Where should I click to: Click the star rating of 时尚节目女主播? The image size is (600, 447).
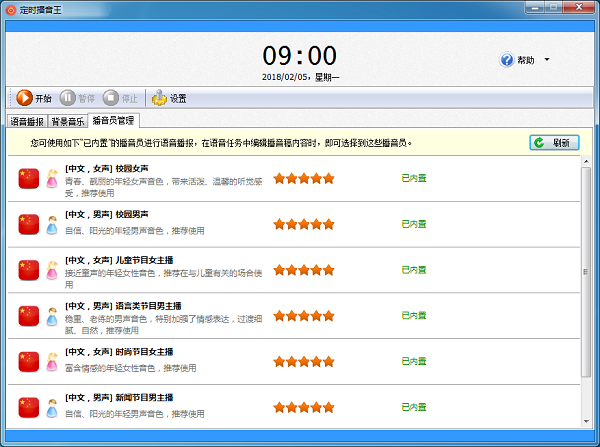pyautogui.click(x=304, y=362)
